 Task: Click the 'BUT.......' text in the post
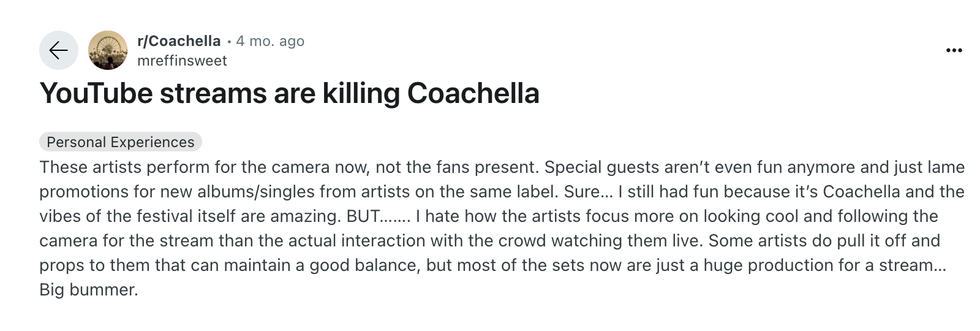(378, 216)
